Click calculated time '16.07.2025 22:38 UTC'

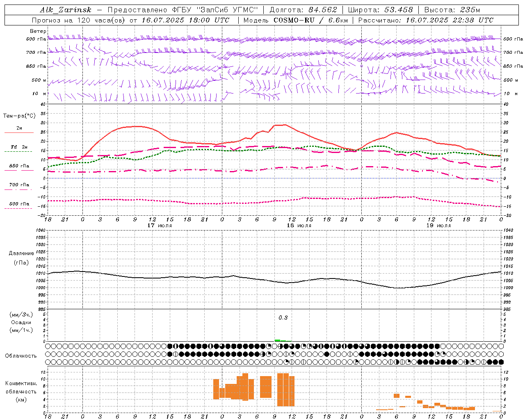tap(450, 20)
